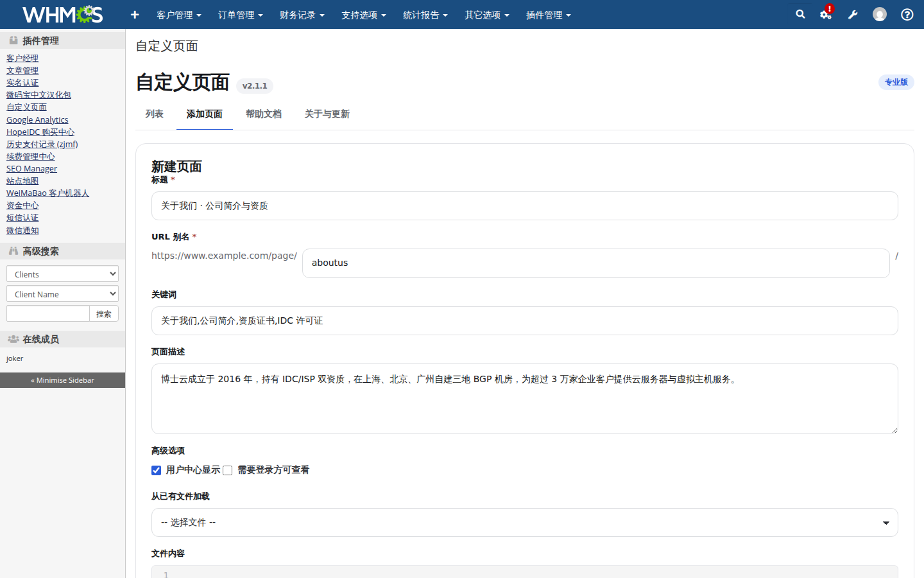Open the 续费管理中心 sidebar link
The image size is (924, 578).
click(x=31, y=157)
